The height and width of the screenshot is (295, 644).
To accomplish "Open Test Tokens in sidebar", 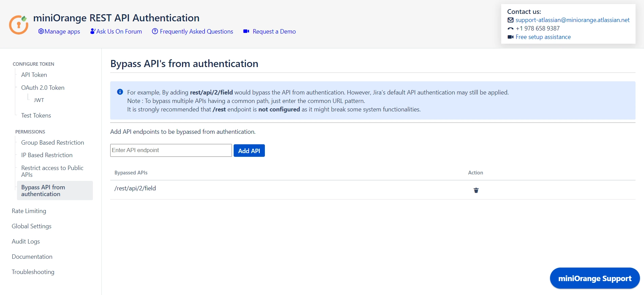I will [36, 115].
